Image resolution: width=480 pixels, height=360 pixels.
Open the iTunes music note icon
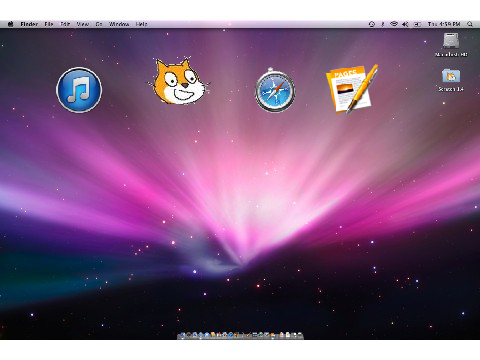(x=79, y=90)
